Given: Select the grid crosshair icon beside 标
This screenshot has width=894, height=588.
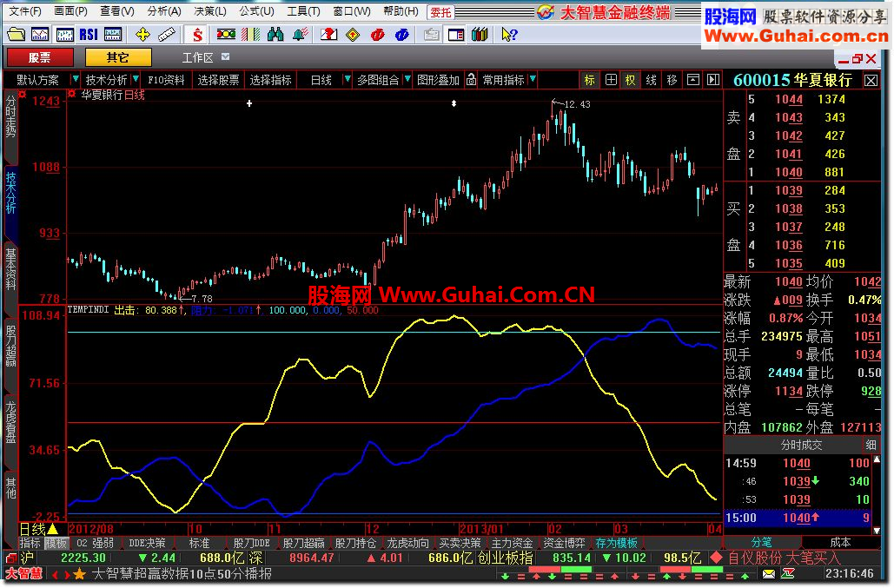Looking at the screenshot, I should click(x=611, y=80).
